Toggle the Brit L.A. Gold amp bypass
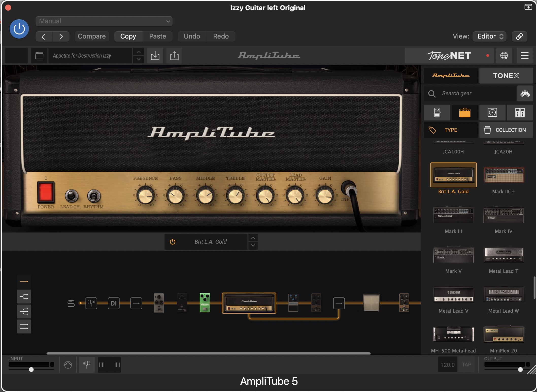 click(173, 242)
